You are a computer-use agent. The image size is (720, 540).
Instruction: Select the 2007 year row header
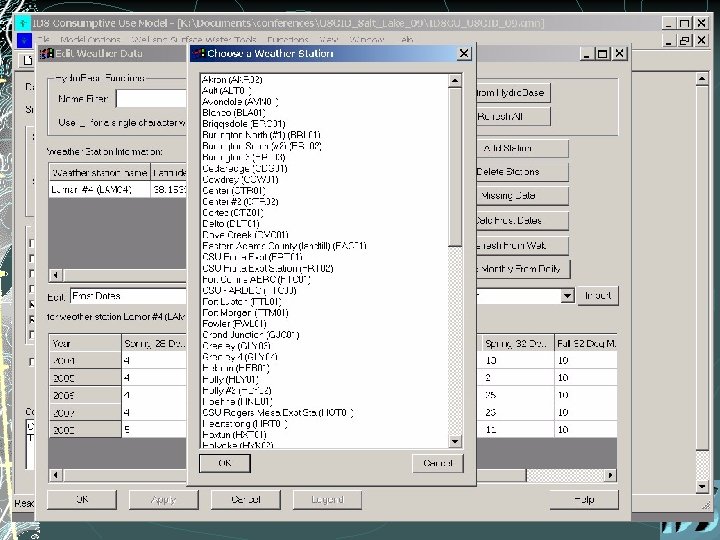[85, 412]
